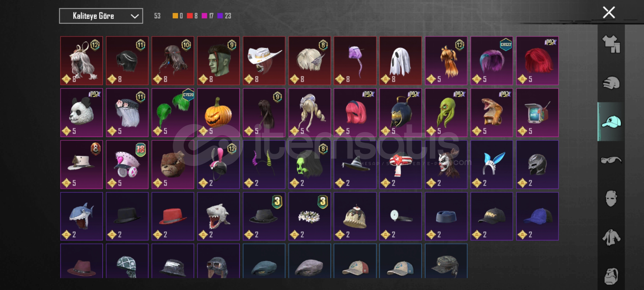Open the outfits category shirt icon
This screenshot has width=644, height=290.
click(611, 44)
